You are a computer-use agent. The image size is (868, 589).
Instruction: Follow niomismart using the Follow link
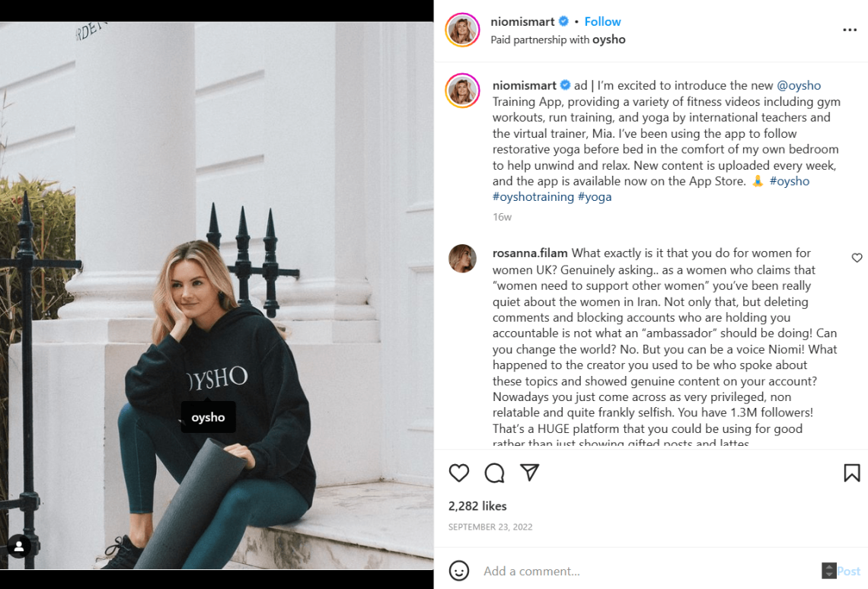coord(602,21)
